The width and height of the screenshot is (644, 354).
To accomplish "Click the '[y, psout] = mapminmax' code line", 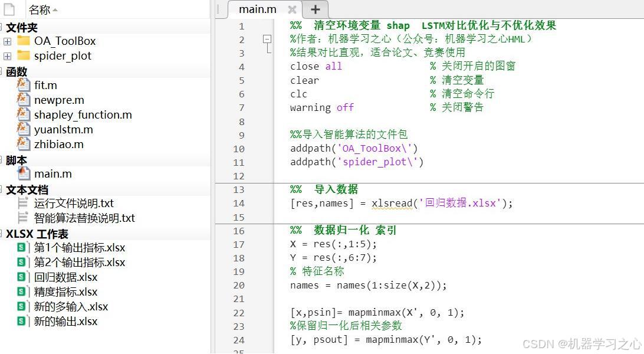I will click(386, 340).
